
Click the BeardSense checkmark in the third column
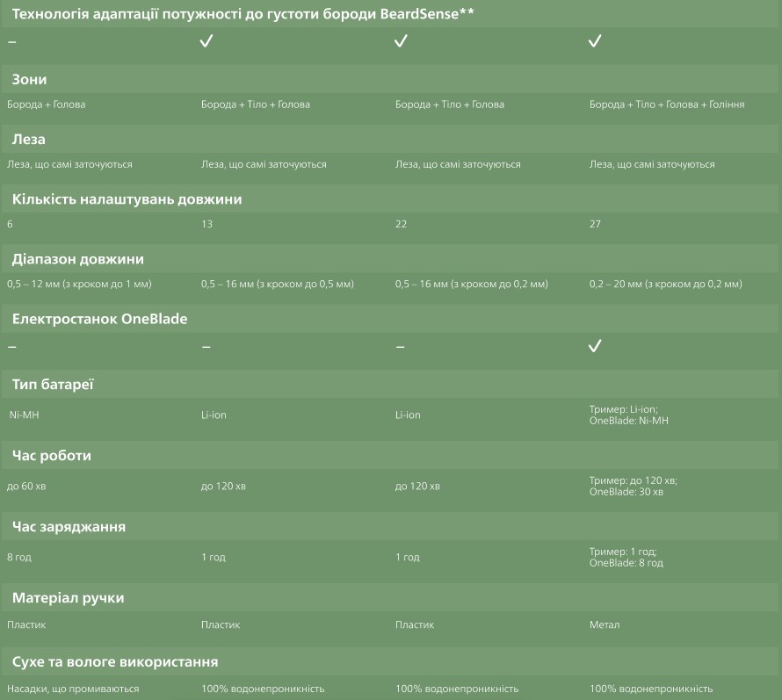click(401, 41)
